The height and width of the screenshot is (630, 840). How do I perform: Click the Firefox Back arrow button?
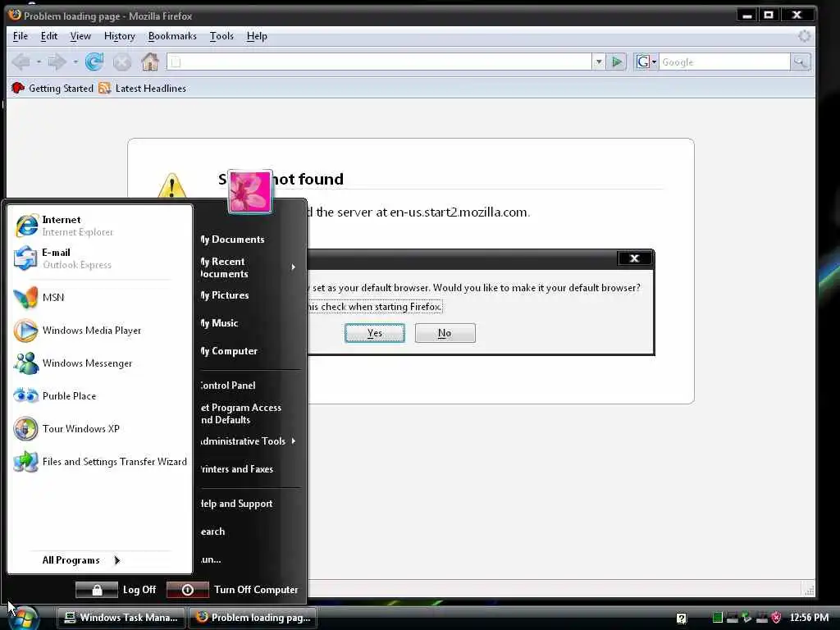[x=21, y=62]
